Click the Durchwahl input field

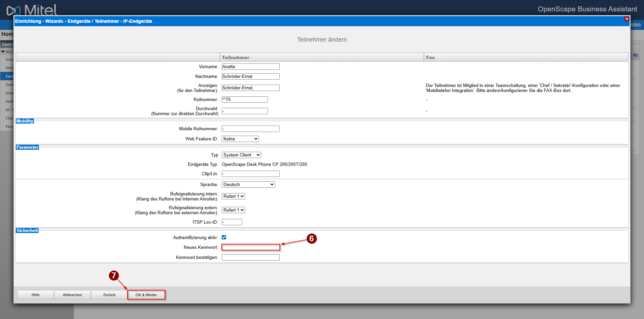tap(245, 111)
